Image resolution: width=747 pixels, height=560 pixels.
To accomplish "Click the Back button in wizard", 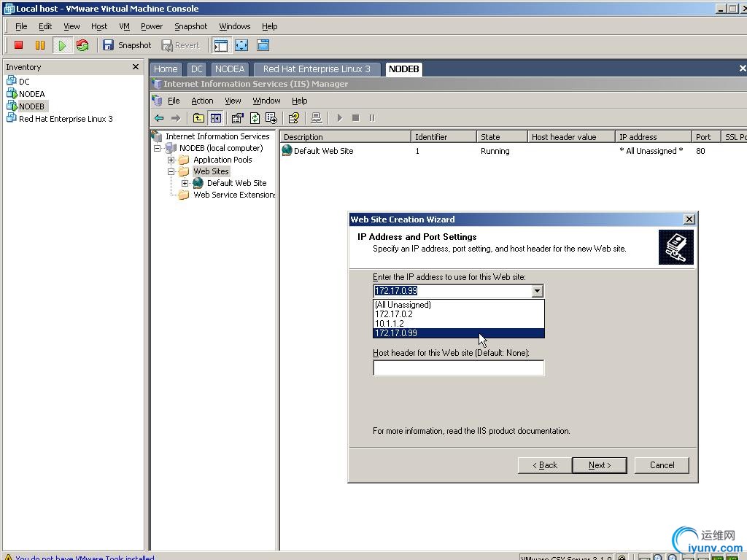I will pos(544,465).
